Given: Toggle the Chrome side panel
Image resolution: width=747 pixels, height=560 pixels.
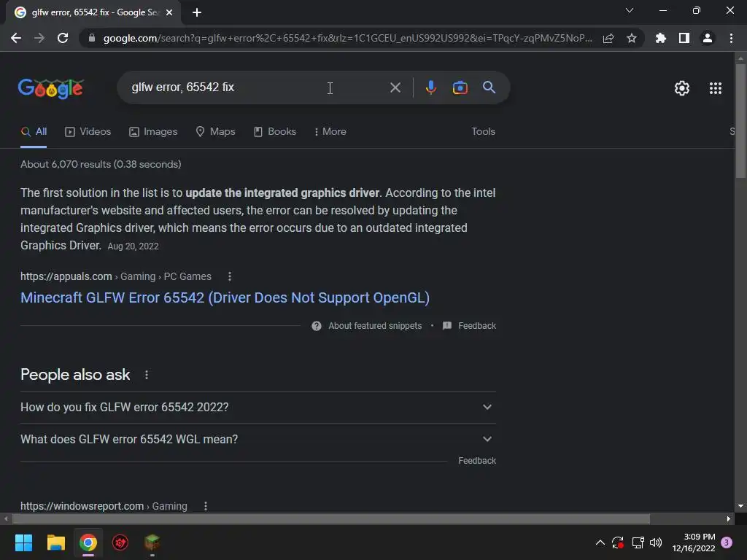Looking at the screenshot, I should coord(684,38).
